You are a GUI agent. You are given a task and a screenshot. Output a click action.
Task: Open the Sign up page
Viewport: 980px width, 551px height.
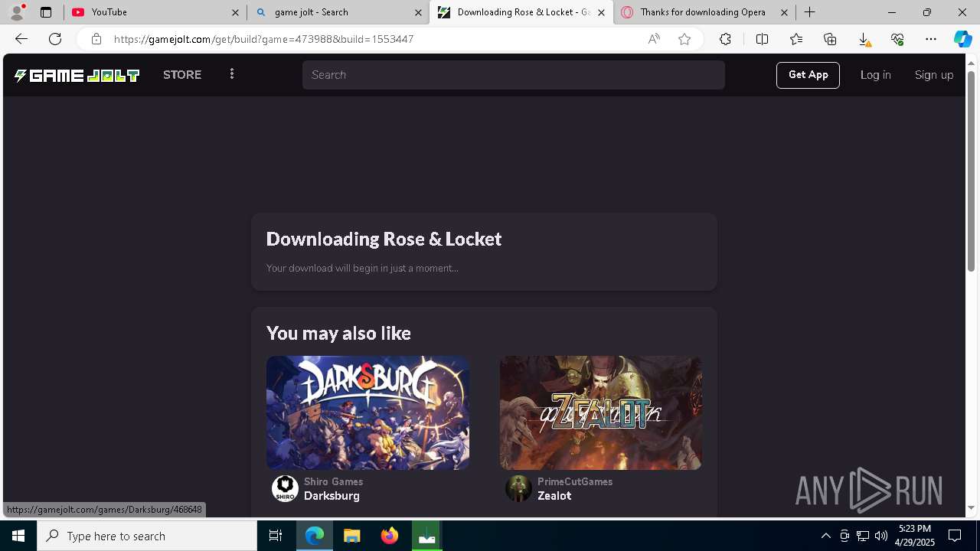coord(934,75)
